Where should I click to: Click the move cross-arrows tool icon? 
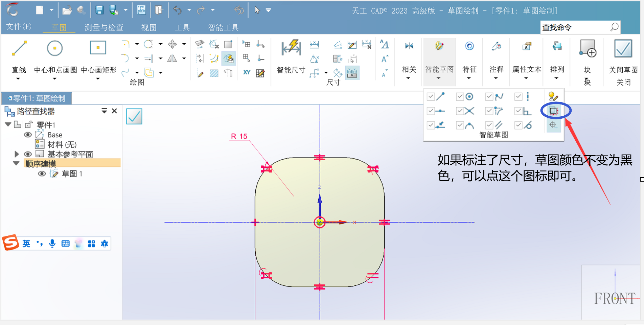(x=172, y=44)
